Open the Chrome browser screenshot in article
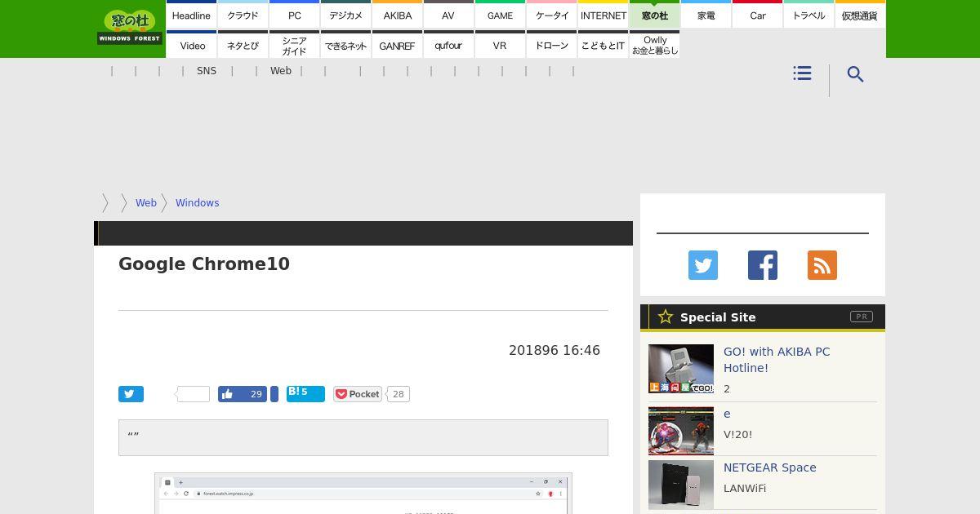 (x=363, y=494)
